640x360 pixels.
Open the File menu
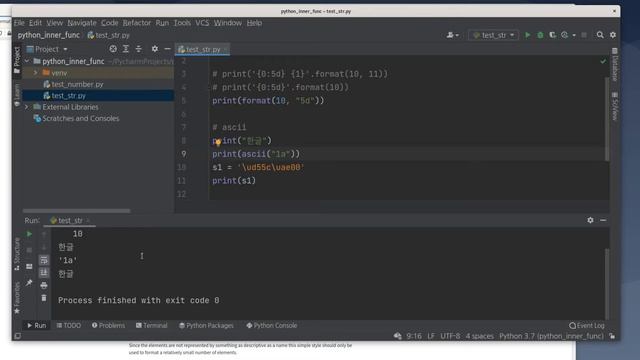pyautogui.click(x=19, y=23)
